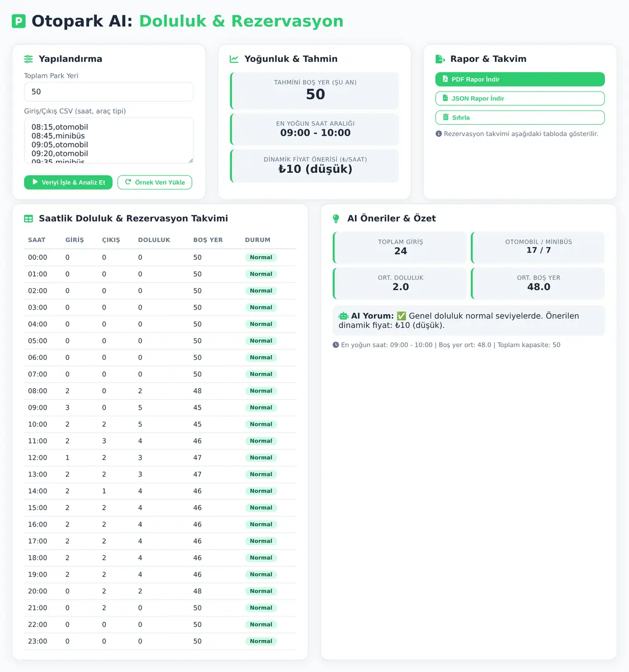Click the boş yer value 47 in the 13:00 row
Viewport: 629px width, 672px height.
pos(198,475)
